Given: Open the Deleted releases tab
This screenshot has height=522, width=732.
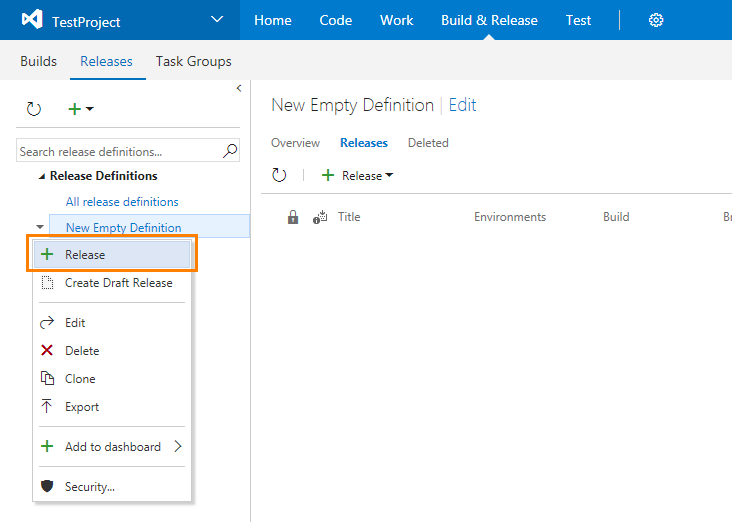Looking at the screenshot, I should [428, 143].
